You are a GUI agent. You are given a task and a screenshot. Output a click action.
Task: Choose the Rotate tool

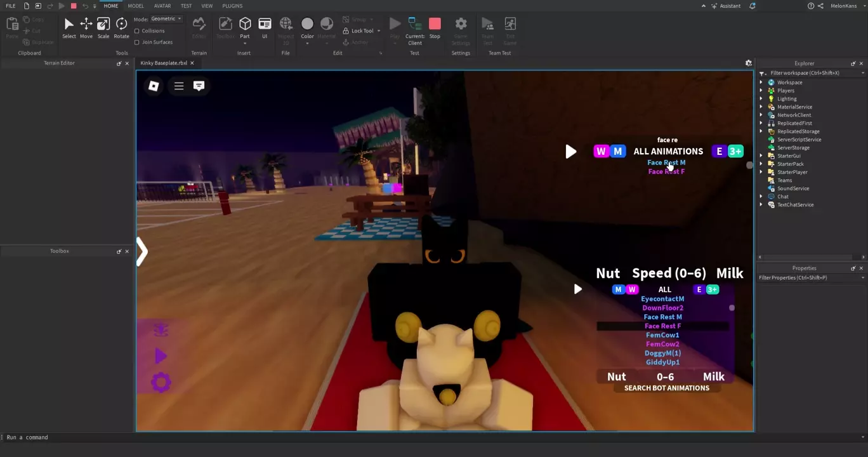point(121,28)
